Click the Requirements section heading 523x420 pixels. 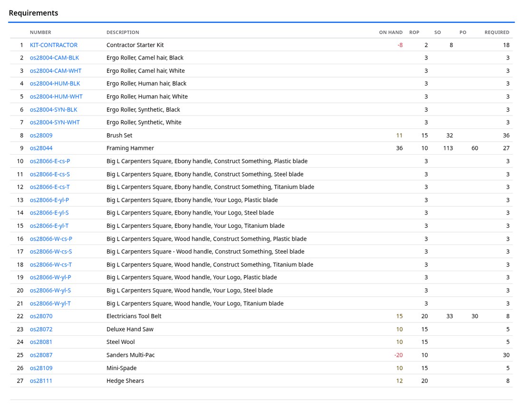(33, 13)
